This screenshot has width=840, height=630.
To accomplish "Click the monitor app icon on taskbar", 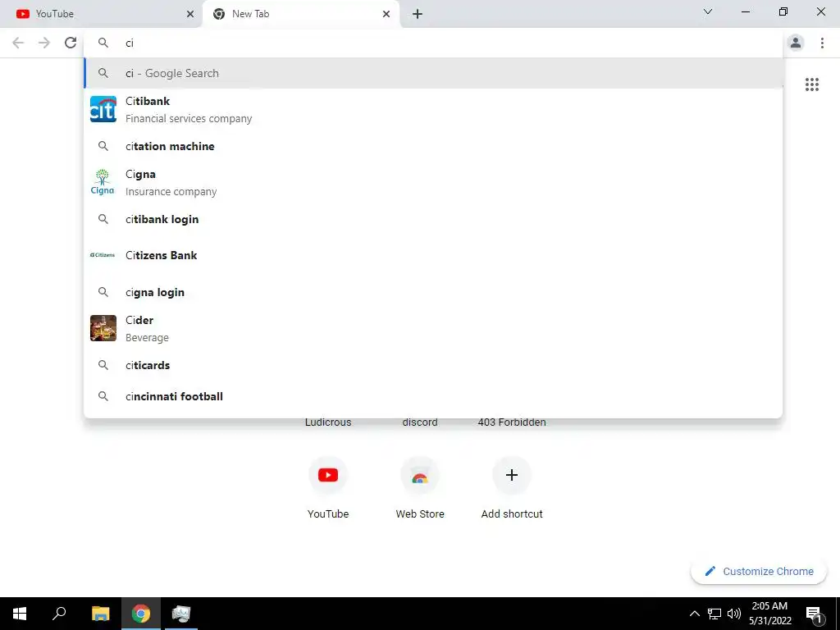I will (x=181, y=614).
